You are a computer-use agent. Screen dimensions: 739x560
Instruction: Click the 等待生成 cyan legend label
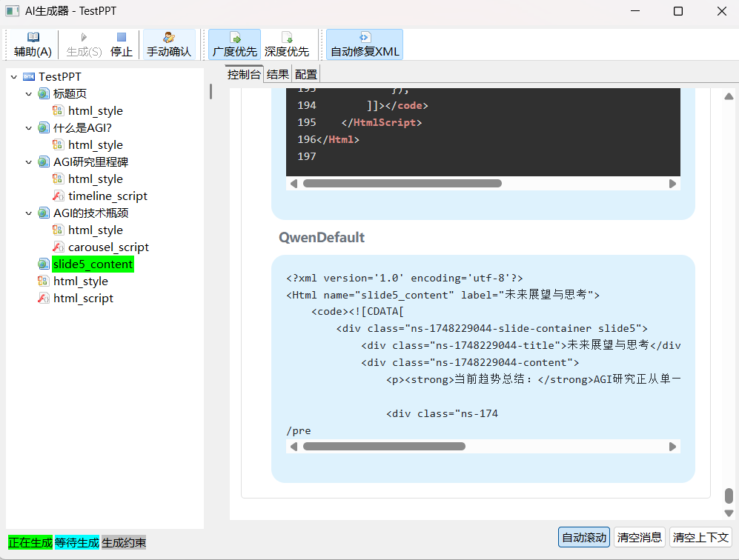[x=77, y=542]
